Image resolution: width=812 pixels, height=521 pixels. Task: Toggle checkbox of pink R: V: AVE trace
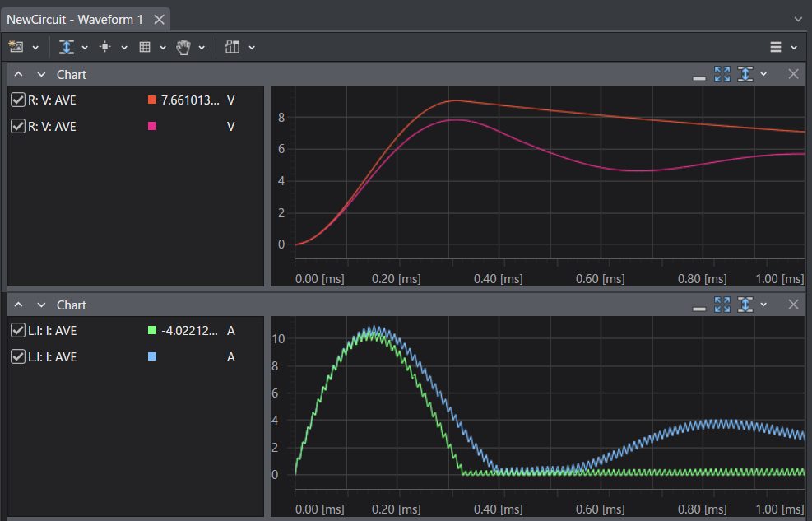(x=17, y=126)
